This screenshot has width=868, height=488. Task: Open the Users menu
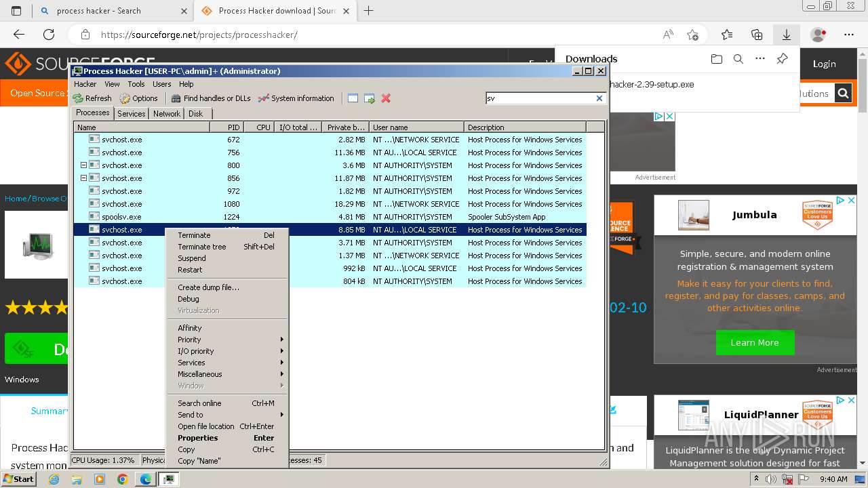(161, 84)
